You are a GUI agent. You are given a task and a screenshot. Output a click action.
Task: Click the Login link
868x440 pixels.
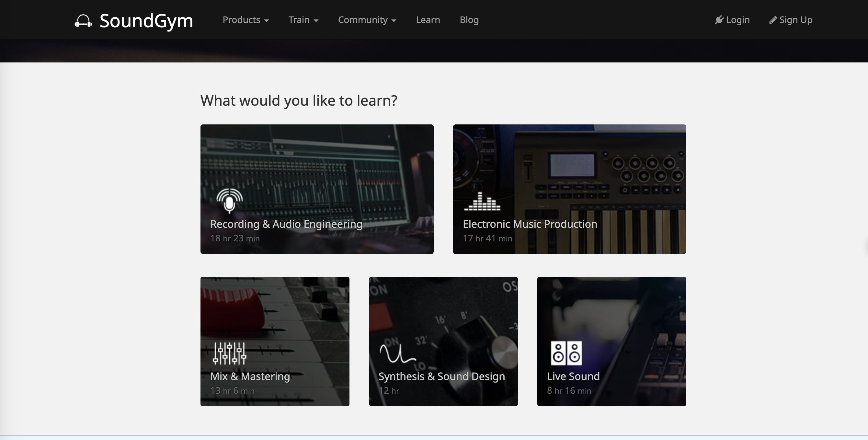point(737,20)
